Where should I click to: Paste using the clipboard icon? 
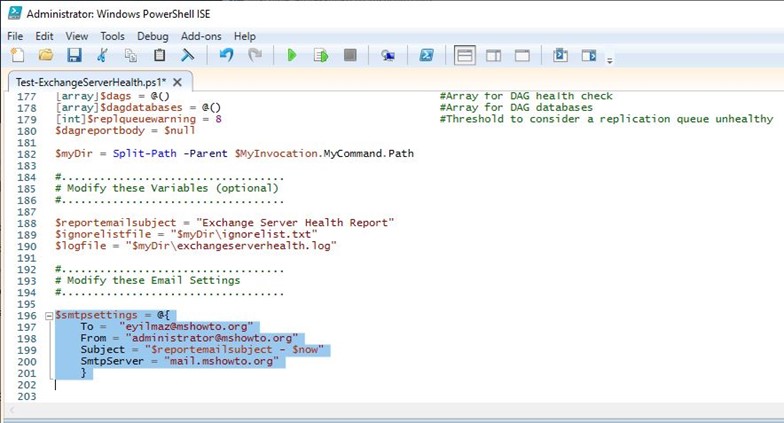[160, 55]
